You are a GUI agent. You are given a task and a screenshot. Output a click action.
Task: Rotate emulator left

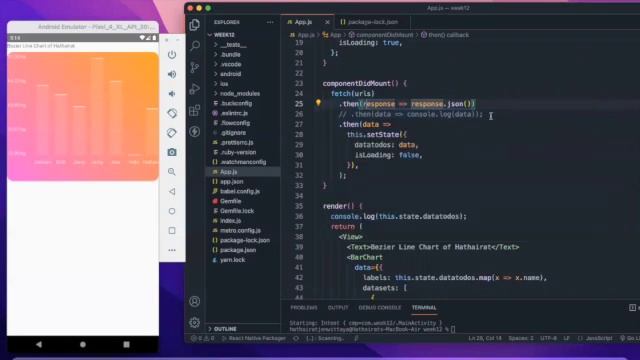coord(172,113)
